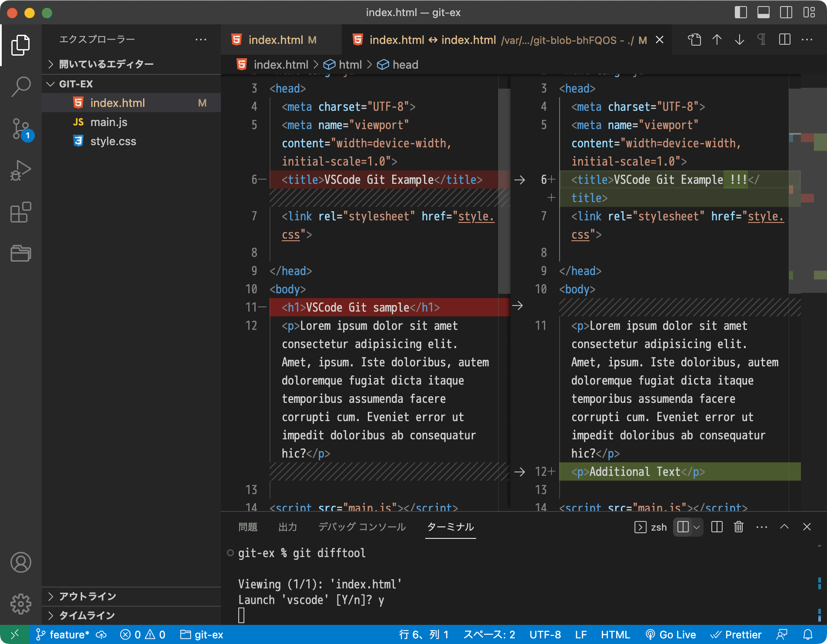Switch to the 出力 panel tab
Viewport: 827px width, 644px height.
[287, 527]
